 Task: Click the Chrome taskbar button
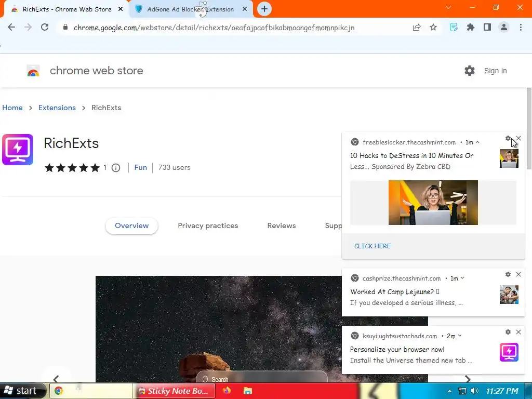[90, 391]
